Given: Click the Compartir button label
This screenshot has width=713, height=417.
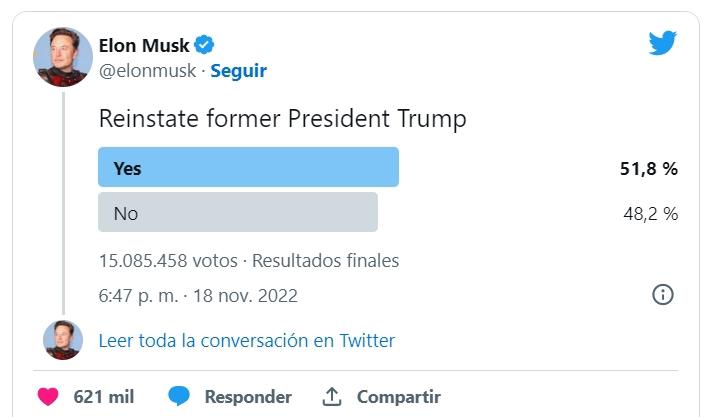Looking at the screenshot, I should click(398, 396).
